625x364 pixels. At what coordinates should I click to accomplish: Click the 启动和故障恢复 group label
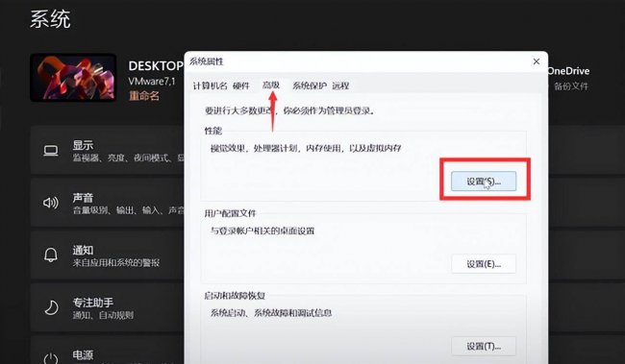click(235, 296)
